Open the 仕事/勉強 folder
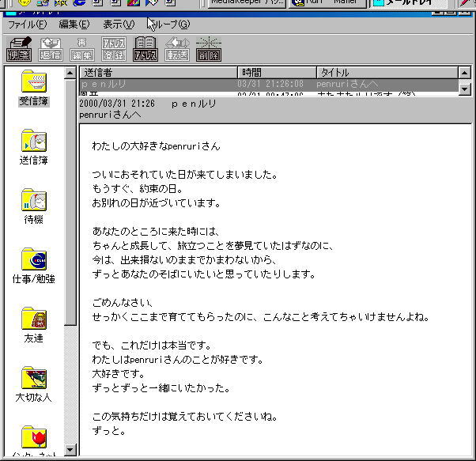 (33, 266)
